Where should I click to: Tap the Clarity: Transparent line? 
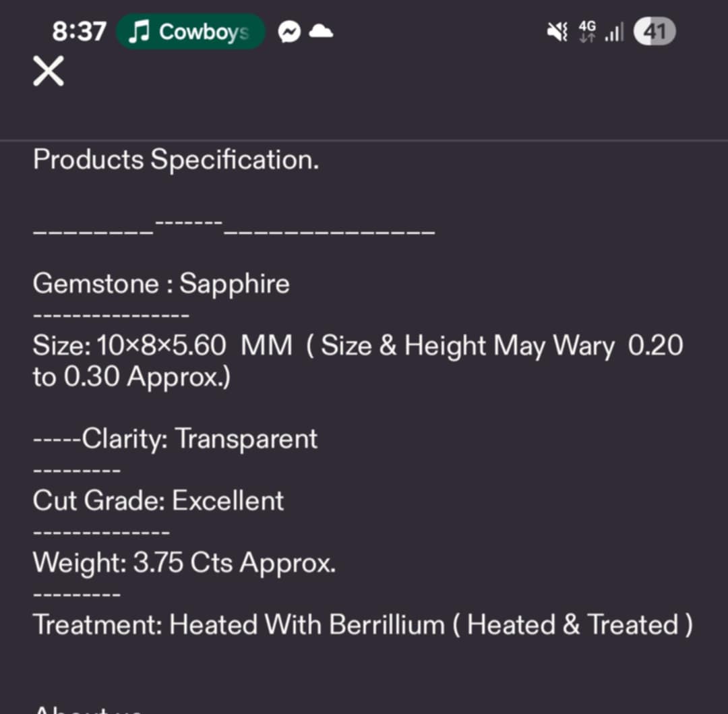tap(200, 439)
